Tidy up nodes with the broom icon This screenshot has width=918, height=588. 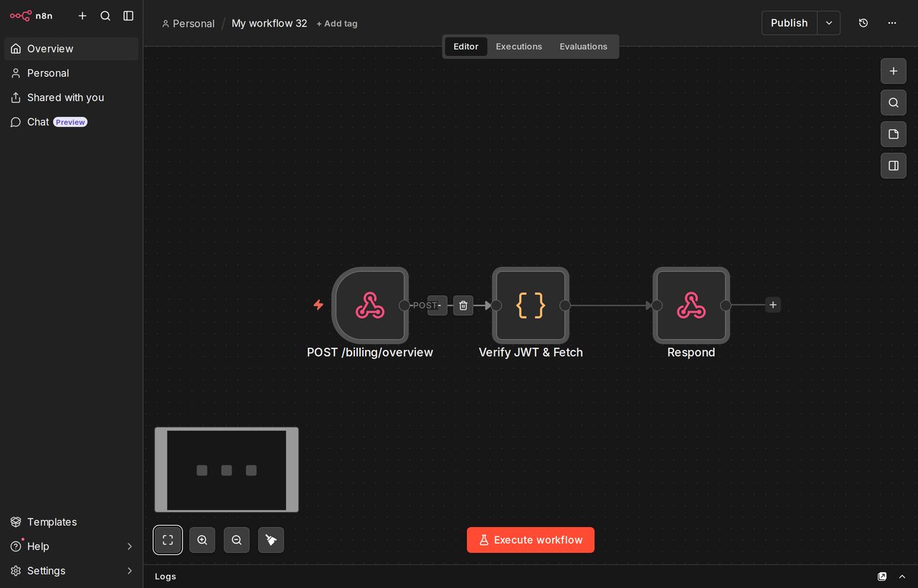click(271, 540)
